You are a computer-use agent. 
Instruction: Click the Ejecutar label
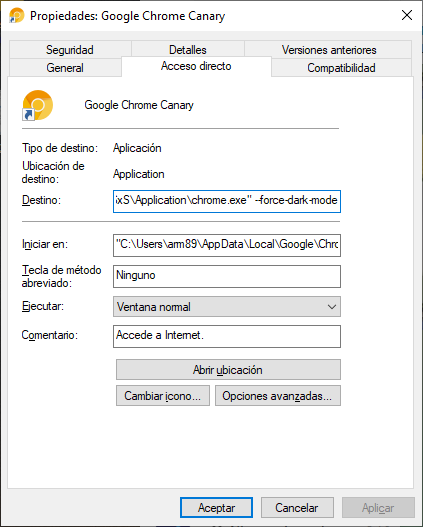click(x=43, y=306)
